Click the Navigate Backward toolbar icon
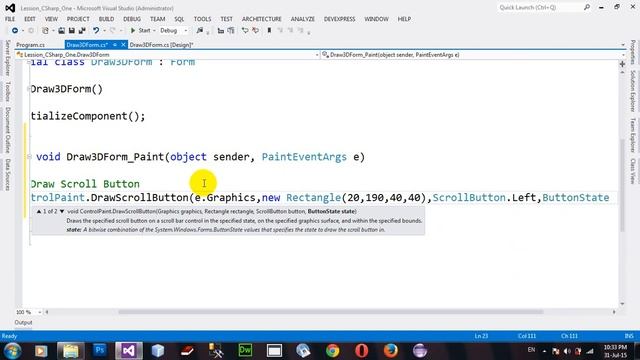Image resolution: width=640 pixels, height=360 pixels. click(x=15, y=31)
